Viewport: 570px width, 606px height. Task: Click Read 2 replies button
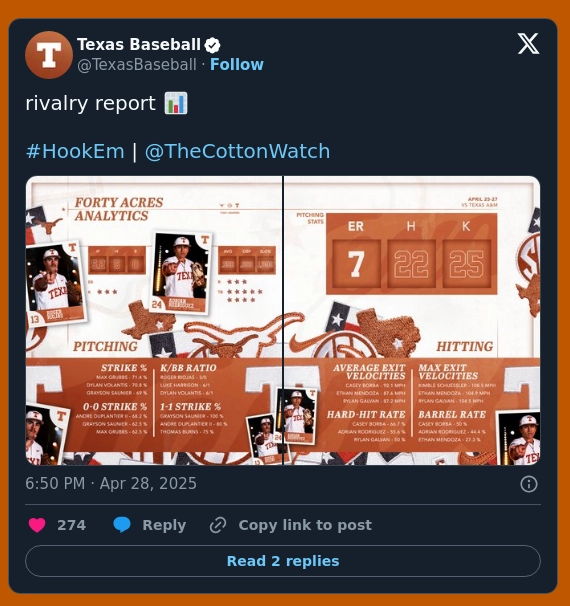(283, 561)
